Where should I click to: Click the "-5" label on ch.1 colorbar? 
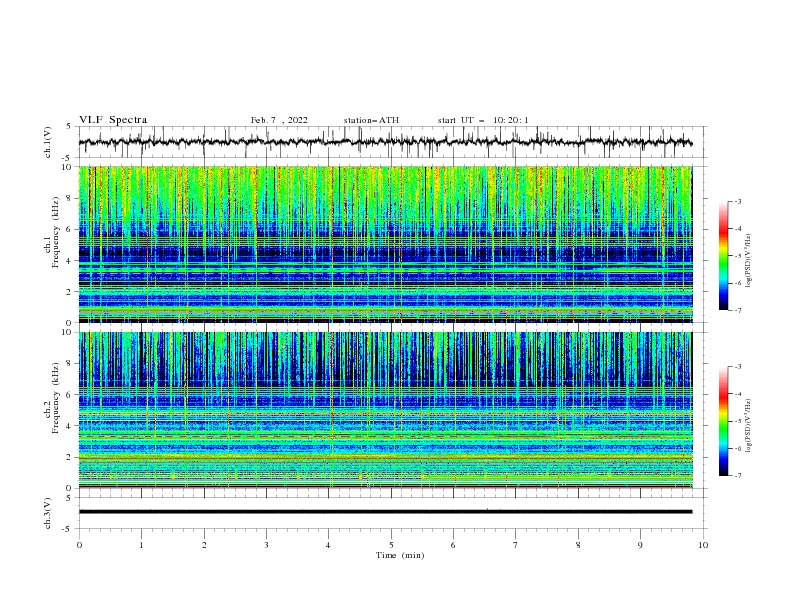[x=738, y=256]
